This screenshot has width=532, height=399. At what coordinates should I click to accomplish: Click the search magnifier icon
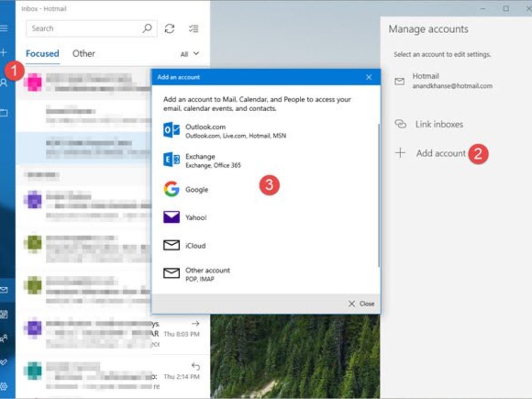click(x=147, y=29)
